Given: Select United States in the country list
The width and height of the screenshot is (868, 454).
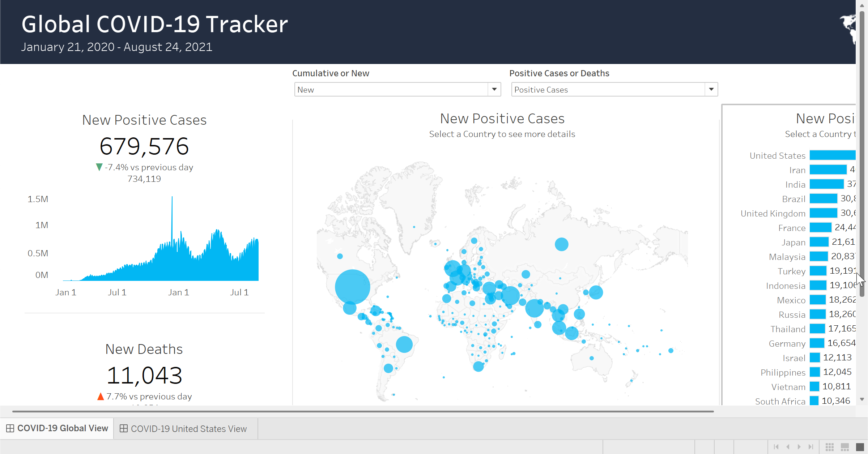Looking at the screenshot, I should click(x=777, y=156).
